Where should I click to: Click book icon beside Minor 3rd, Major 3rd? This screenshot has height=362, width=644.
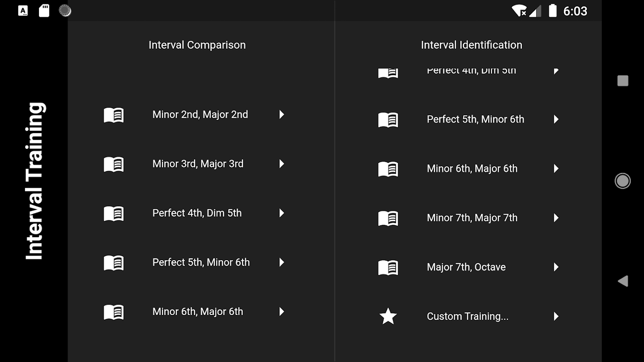pos(113,164)
